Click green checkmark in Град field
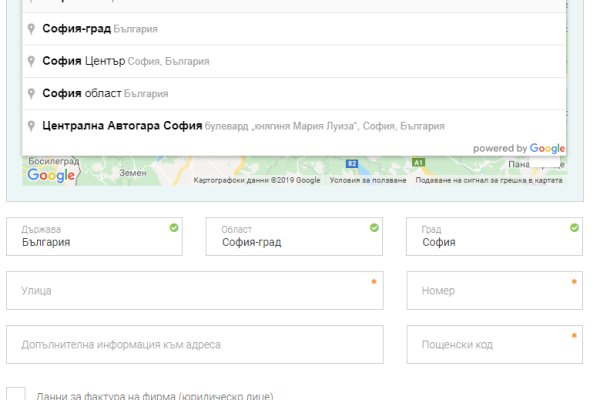 574,228
